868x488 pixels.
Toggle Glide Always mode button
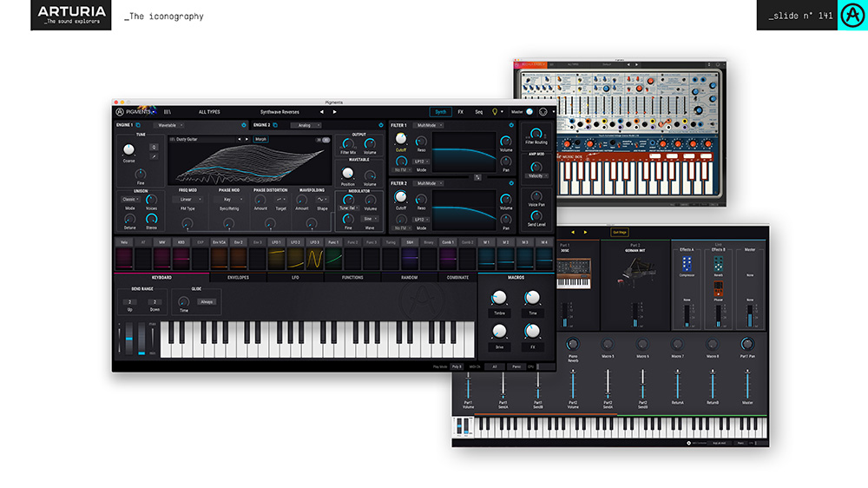point(207,302)
